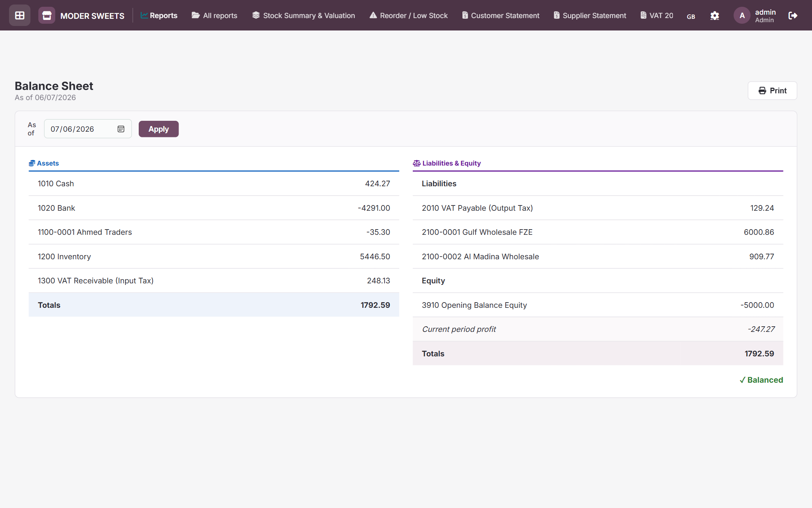Click the Assets coins icon
This screenshot has width=812, height=508.
click(32, 163)
